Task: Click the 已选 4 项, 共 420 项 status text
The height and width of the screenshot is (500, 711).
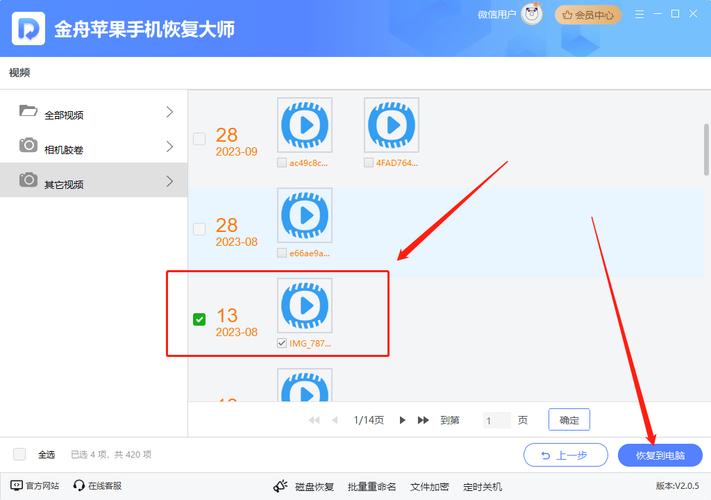Action: point(111,454)
